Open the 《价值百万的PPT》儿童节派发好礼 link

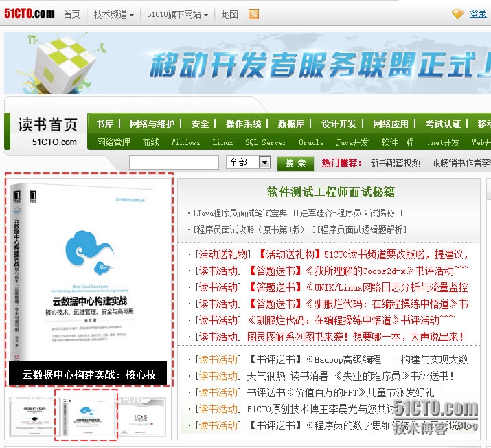pyautogui.click(x=341, y=392)
